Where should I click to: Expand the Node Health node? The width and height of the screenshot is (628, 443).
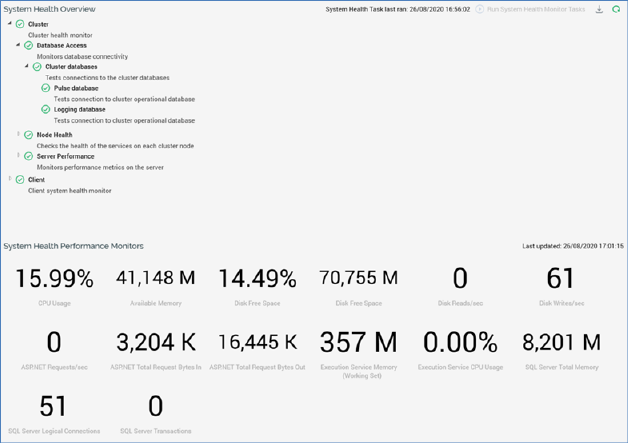tap(18, 134)
